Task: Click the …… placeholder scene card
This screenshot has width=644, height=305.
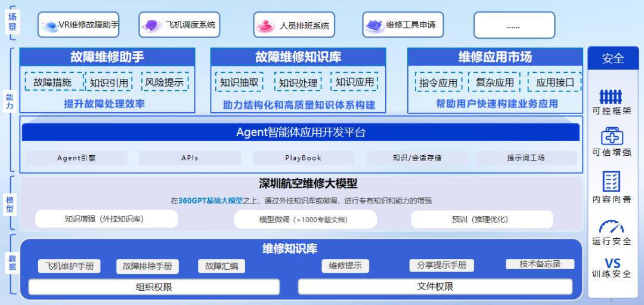Action: pos(514,24)
